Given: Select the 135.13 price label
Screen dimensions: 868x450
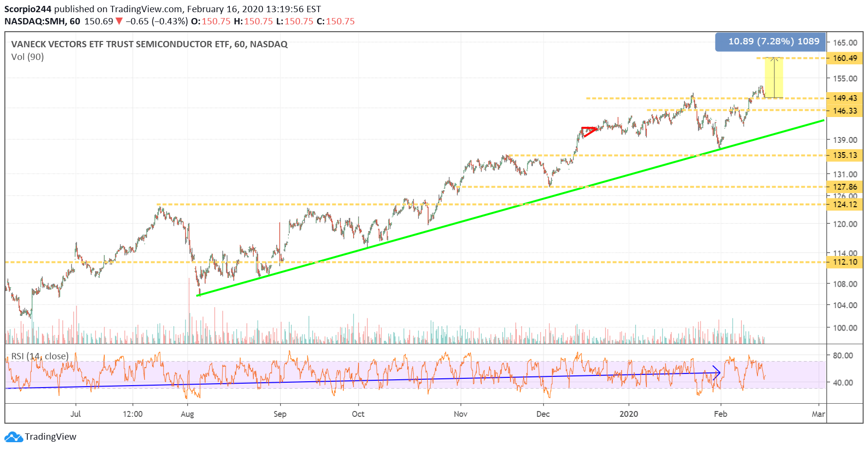Looking at the screenshot, I should (x=845, y=155).
